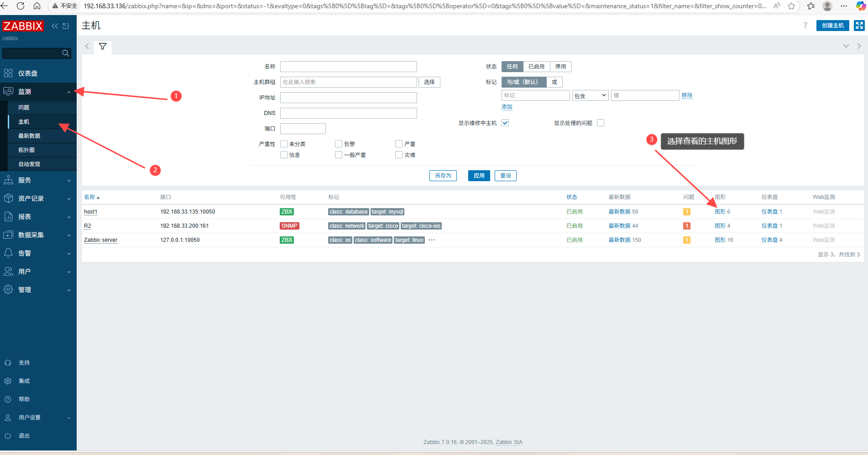Expand hidden tags ellipsis for Zabbix server
This screenshot has height=455, width=868.
431,240
